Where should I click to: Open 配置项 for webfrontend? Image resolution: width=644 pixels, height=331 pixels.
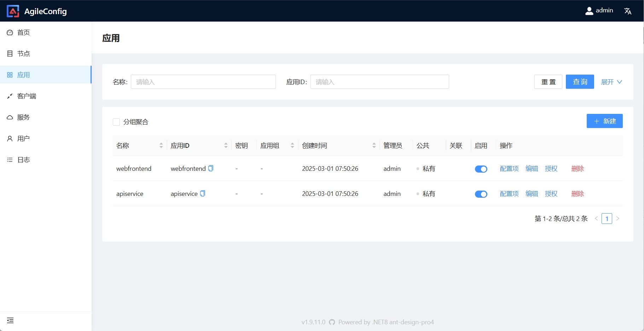tap(509, 169)
